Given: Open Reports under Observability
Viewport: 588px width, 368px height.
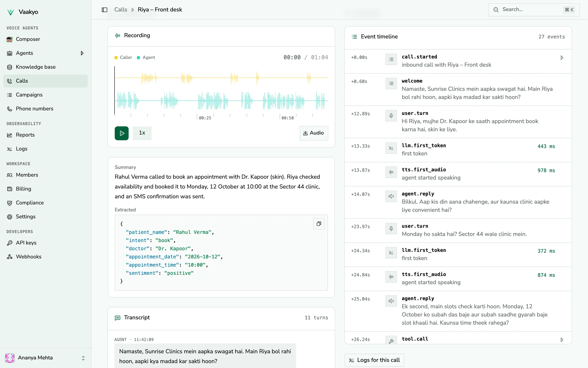Looking at the screenshot, I should tap(46, 135).
